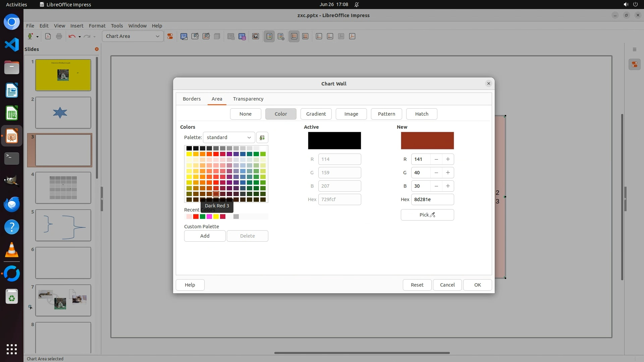Click the Format Selection toolbar icon
Image resolution: width=644 pixels, height=362 pixels.
pyautogui.click(x=170, y=37)
